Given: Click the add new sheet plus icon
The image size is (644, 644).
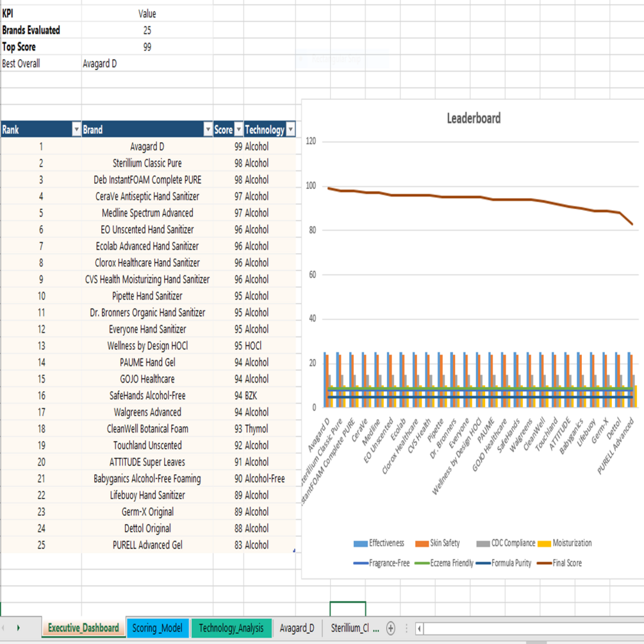Looking at the screenshot, I should coord(391,628).
